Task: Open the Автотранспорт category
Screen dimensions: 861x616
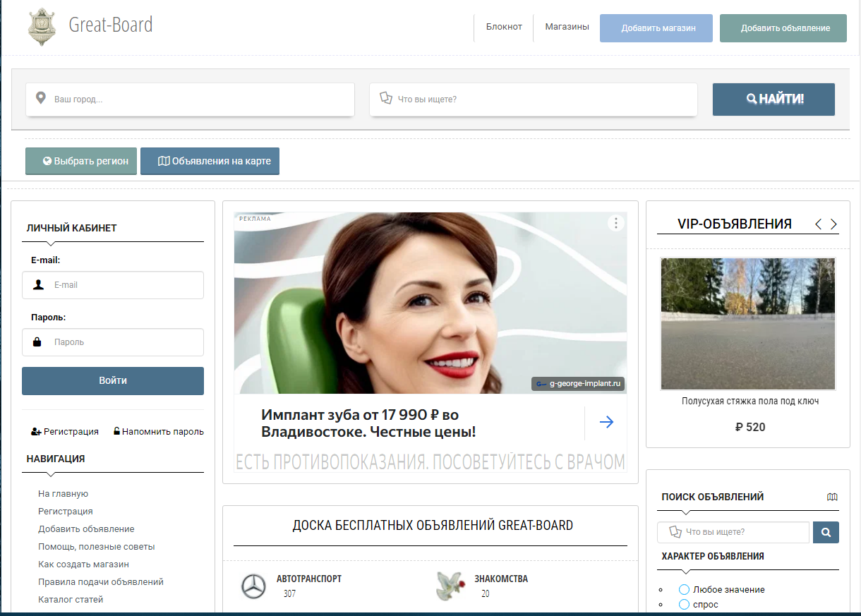Action: point(309,579)
